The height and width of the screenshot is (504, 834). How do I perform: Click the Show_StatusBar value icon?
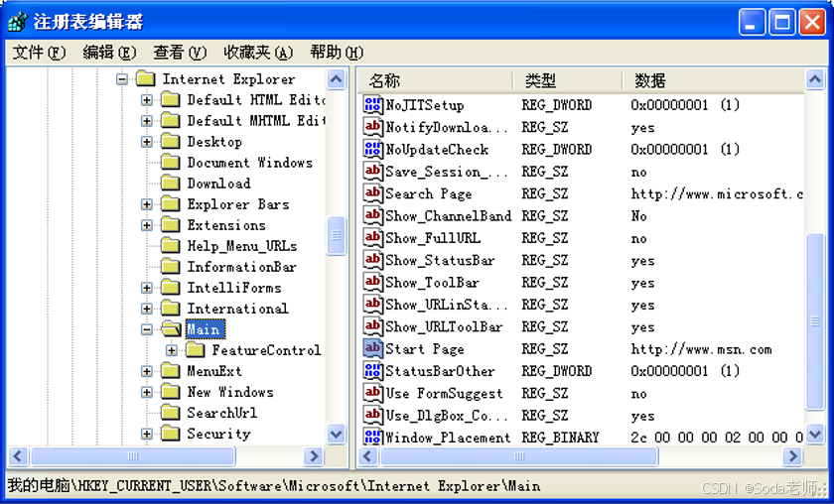[372, 260]
